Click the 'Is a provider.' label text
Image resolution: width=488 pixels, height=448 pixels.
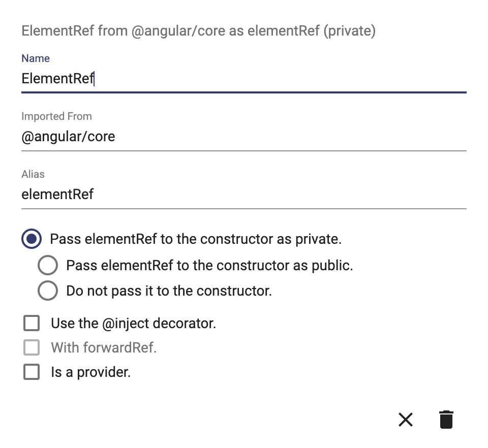pyautogui.click(x=90, y=372)
